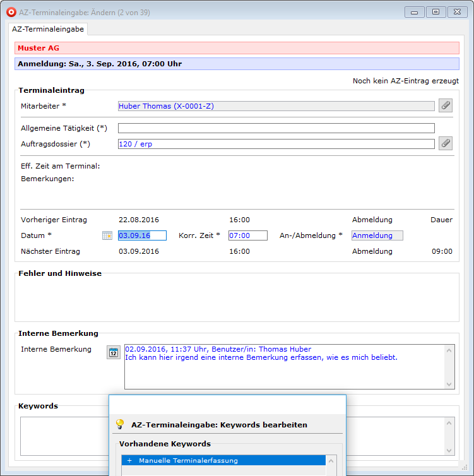Click the An-/Abmeldung field showing Anmeldung
Viewport: 474px width, 476px height.
coord(377,235)
